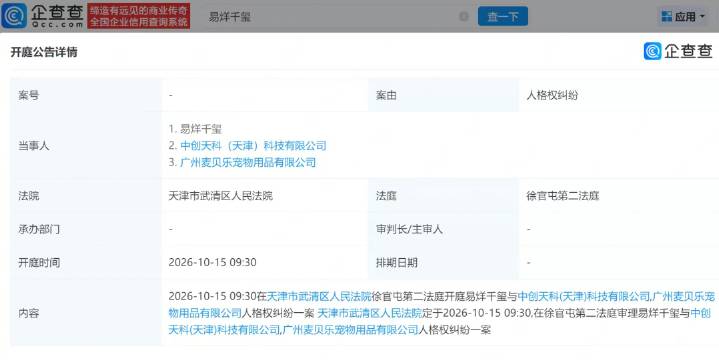Click the 承办部门 label cell

[x=86, y=229]
